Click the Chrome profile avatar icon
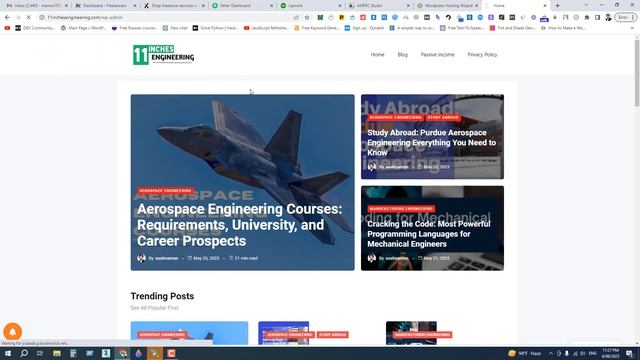 [x=608, y=18]
